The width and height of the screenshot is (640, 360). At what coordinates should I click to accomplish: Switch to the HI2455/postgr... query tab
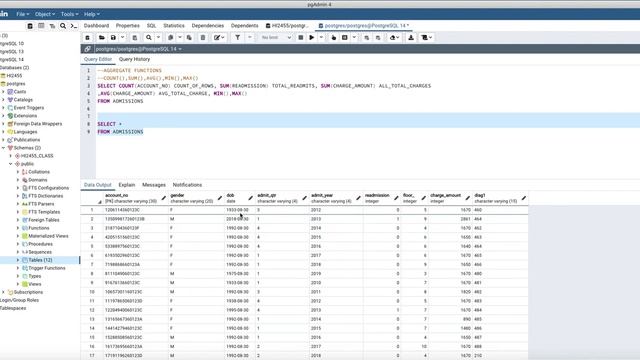point(288,26)
